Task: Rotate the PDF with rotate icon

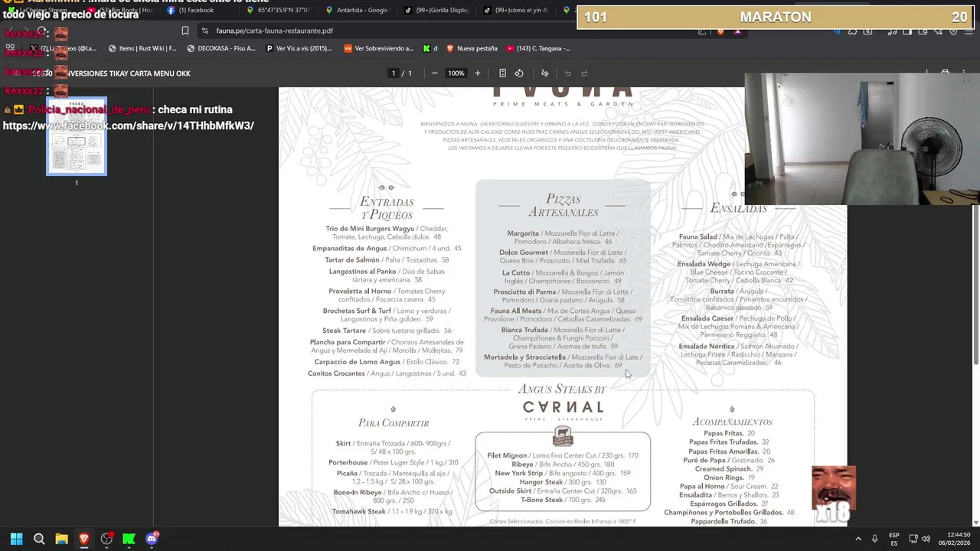Action: coord(519,73)
